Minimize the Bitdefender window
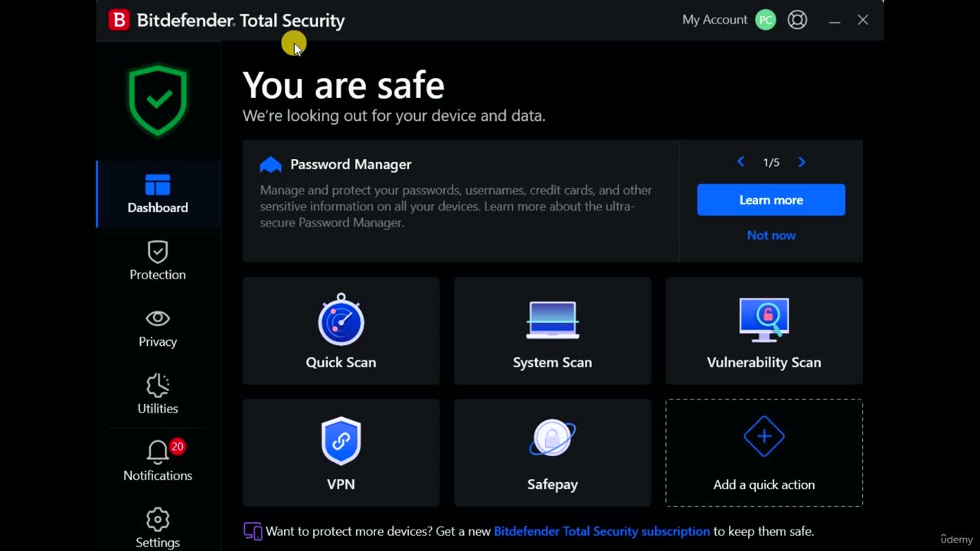This screenshot has width=980, height=551. [835, 21]
